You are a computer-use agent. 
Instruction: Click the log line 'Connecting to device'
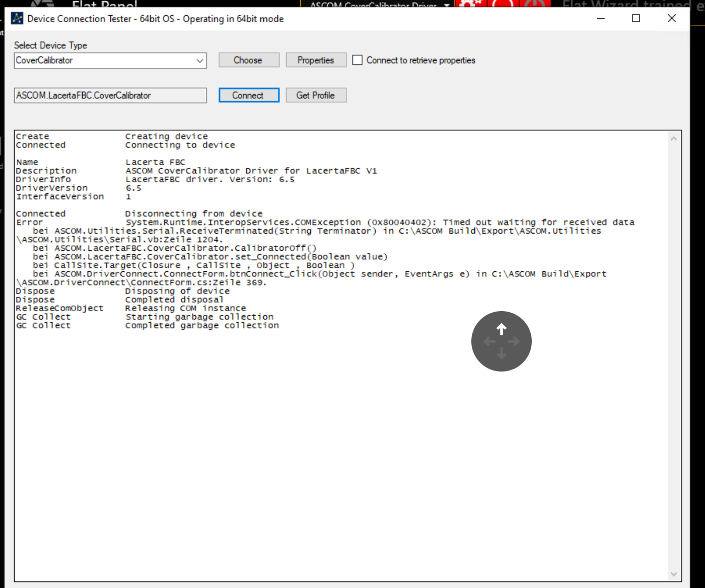(x=180, y=145)
